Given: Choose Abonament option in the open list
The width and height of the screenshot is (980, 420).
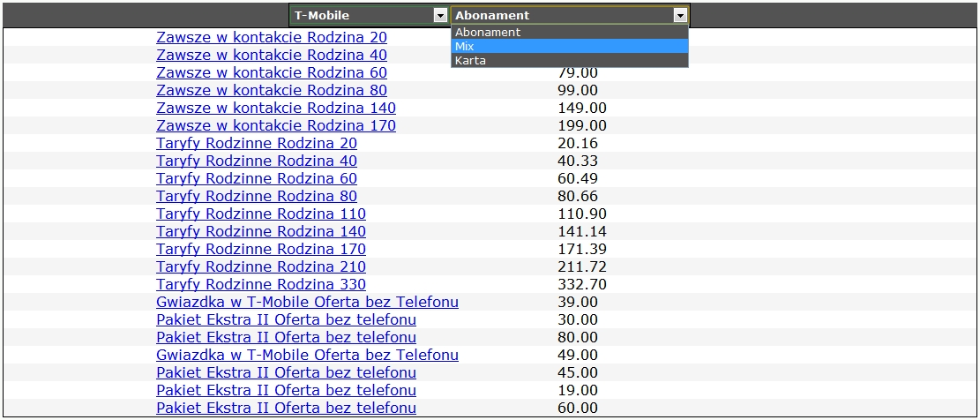Looking at the screenshot, I should pyautogui.click(x=569, y=32).
